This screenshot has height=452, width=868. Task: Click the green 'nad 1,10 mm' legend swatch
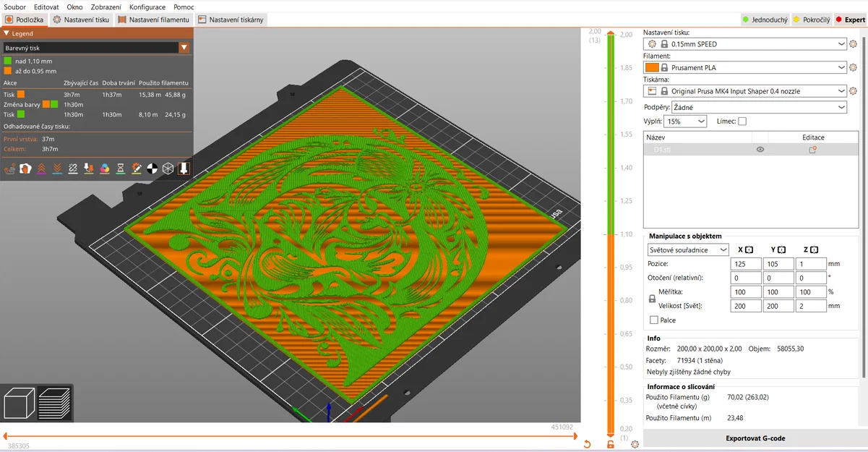(x=8, y=61)
